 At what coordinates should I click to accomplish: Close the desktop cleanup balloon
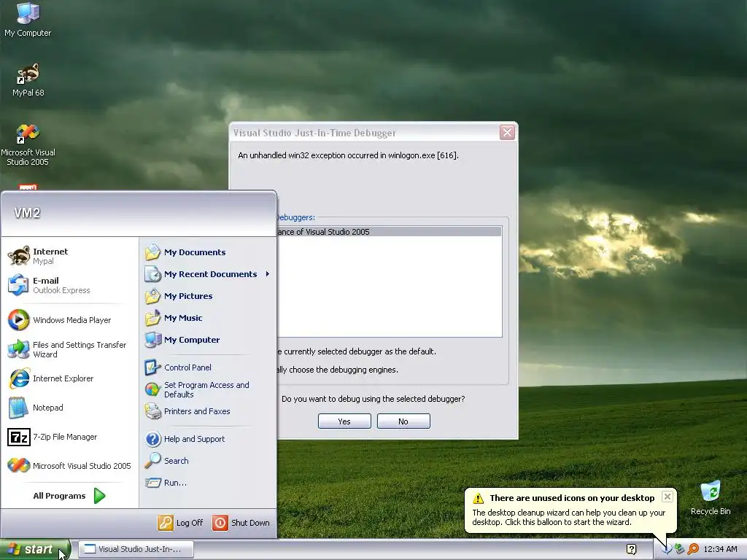tap(667, 497)
